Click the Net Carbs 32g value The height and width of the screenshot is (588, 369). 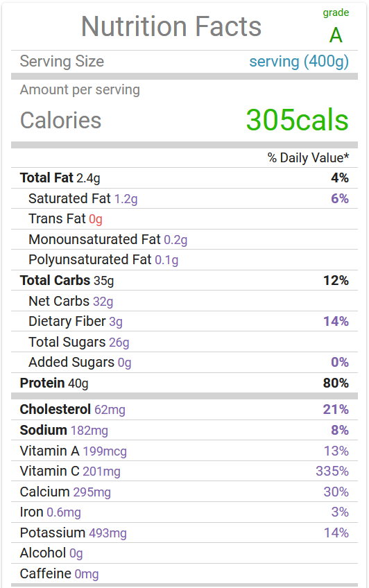(x=103, y=301)
